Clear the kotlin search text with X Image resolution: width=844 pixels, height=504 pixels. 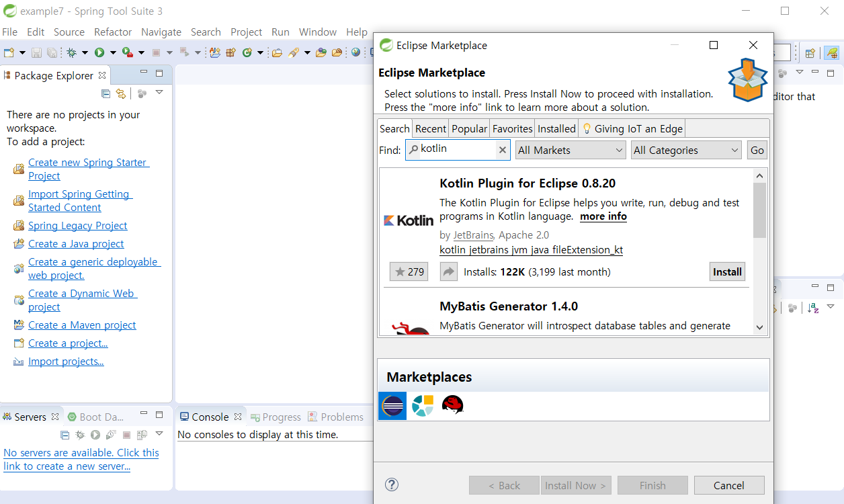(502, 150)
